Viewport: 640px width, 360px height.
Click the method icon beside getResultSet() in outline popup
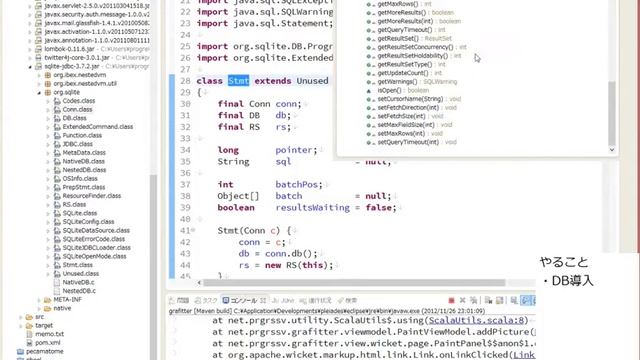tap(369, 39)
